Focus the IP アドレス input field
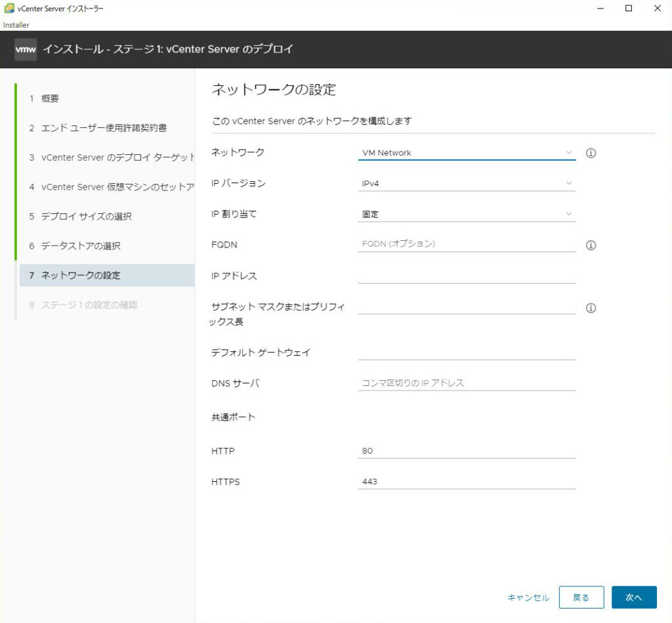Image resolution: width=672 pixels, height=623 pixels. [x=467, y=275]
